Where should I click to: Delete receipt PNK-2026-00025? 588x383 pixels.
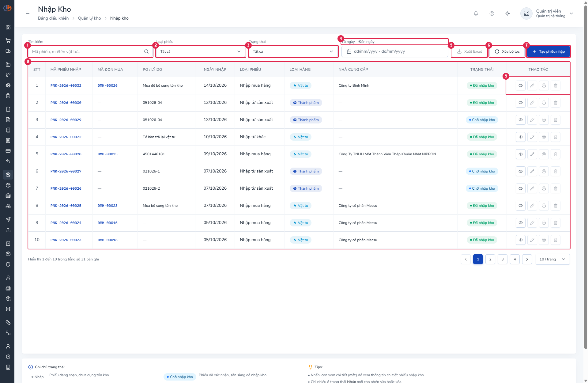coord(556,206)
